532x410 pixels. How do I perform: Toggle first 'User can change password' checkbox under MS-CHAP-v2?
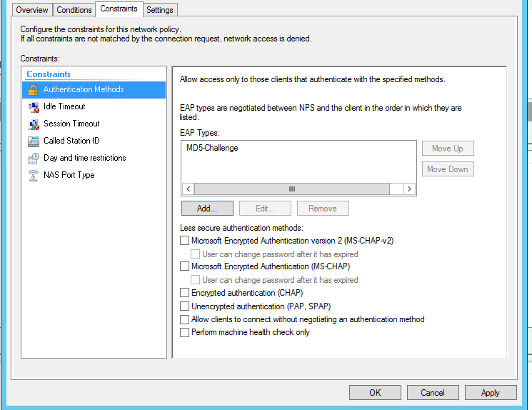click(x=195, y=254)
